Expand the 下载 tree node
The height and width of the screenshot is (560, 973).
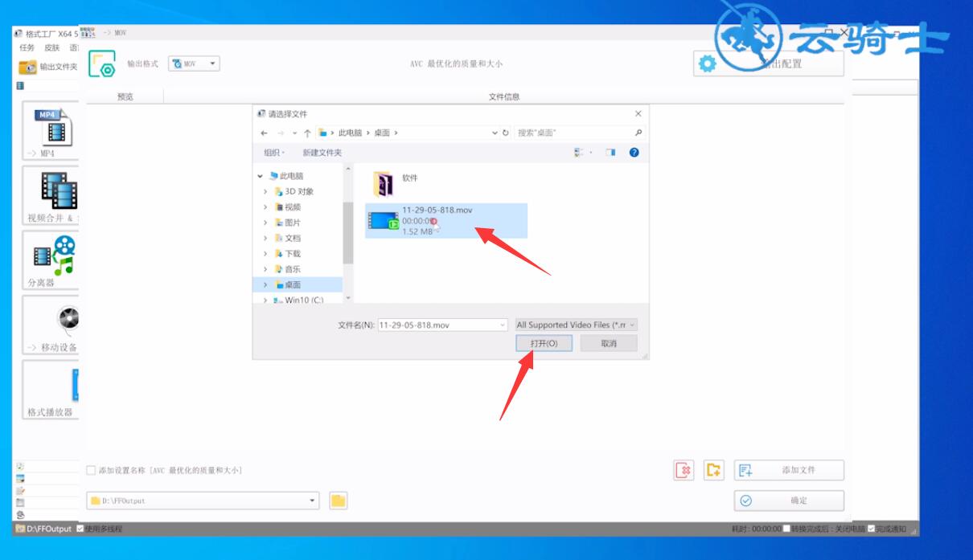click(266, 254)
